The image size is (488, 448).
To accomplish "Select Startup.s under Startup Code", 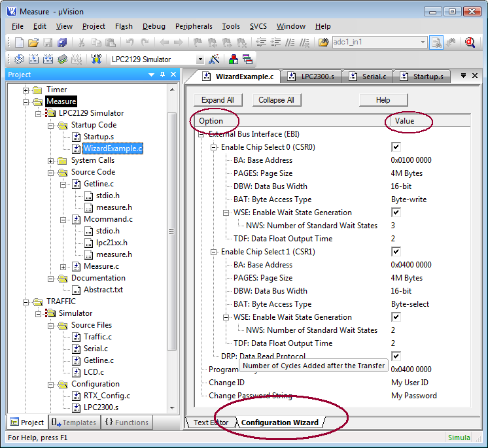I will [99, 137].
